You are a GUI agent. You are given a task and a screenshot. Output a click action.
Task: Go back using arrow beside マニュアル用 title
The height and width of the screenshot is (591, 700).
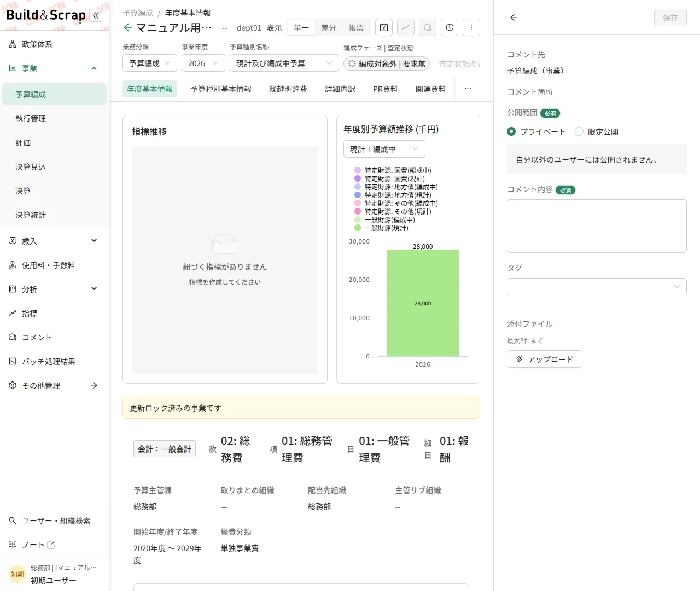coord(128,27)
